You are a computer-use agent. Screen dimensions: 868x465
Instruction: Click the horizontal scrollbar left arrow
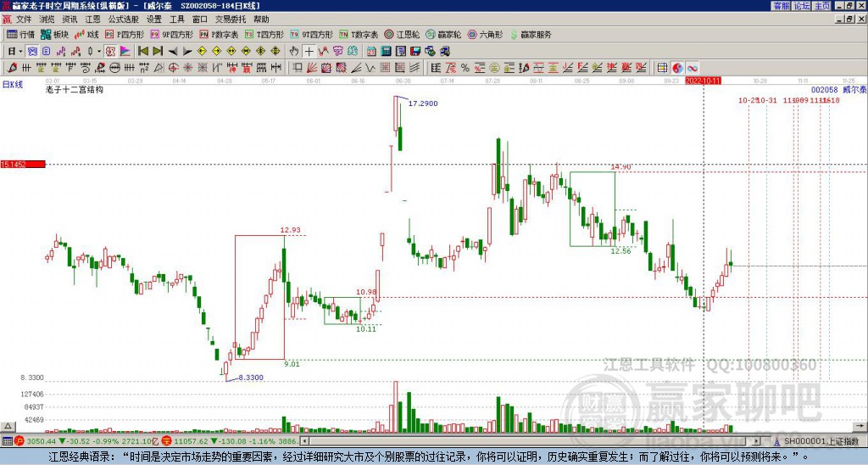pos(304,441)
